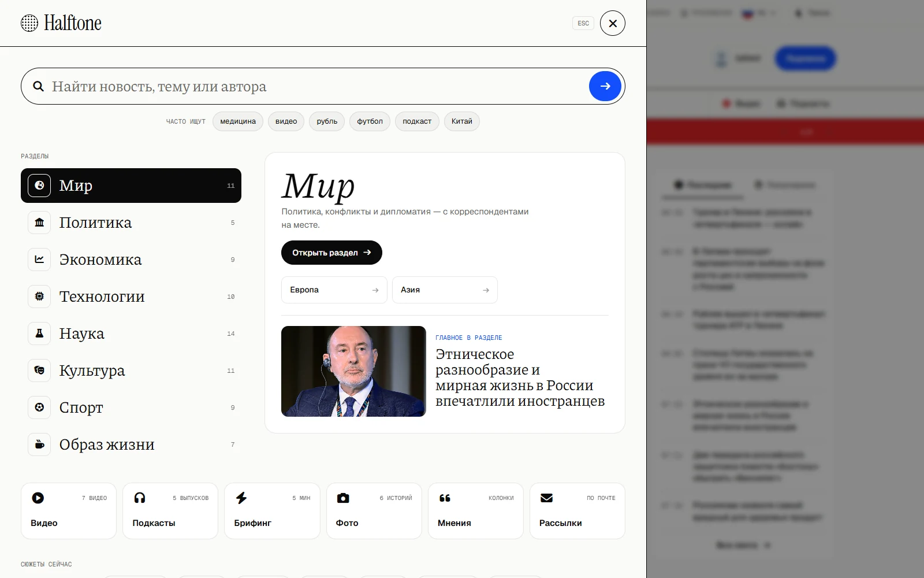Click the «ГЛАВНОЕ В РАЗДЕЛЕ» label
Viewport: 924px width, 578px height.
(x=469, y=338)
